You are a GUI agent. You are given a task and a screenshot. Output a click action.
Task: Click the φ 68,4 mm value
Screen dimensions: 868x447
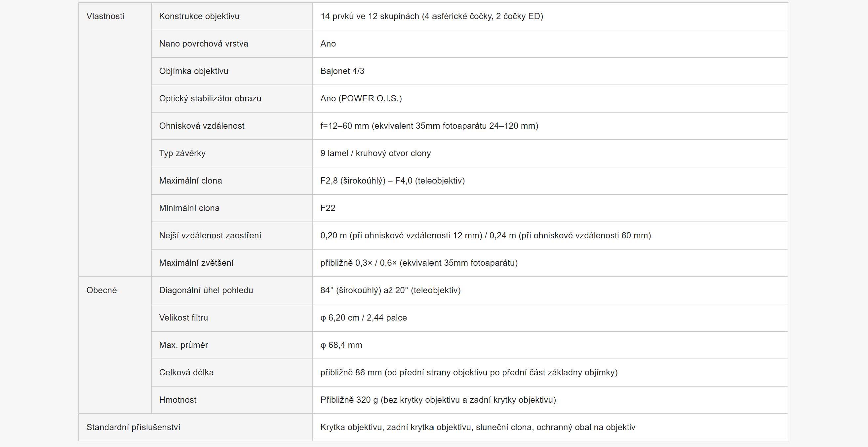coord(341,345)
